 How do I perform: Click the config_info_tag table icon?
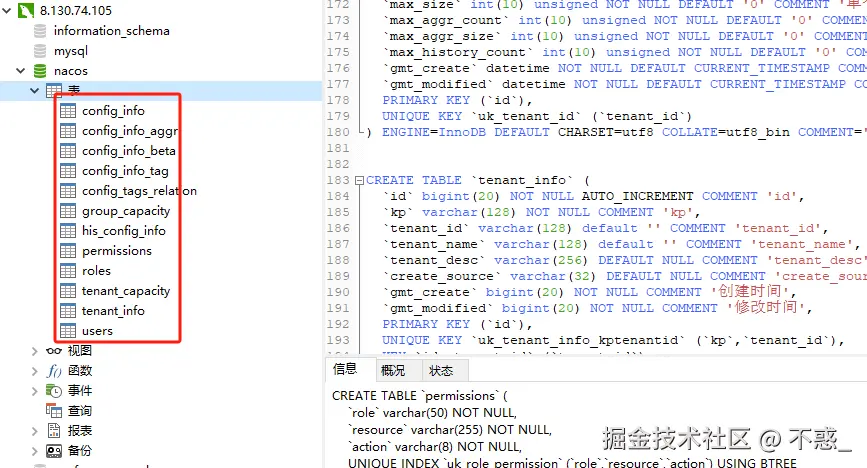coord(68,170)
